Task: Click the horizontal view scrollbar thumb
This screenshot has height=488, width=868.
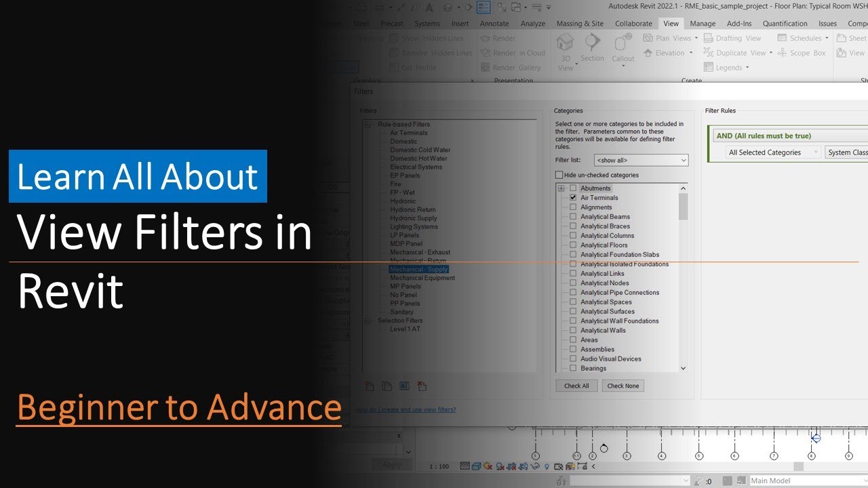Action: click(798, 466)
